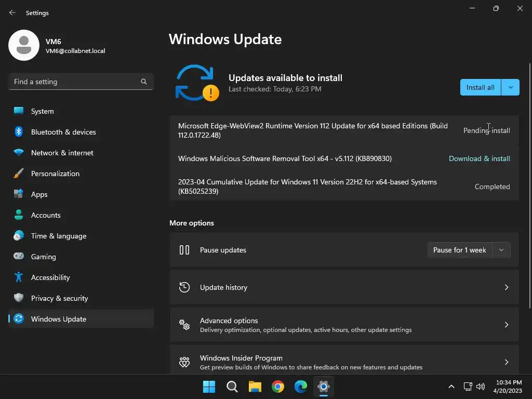The width and height of the screenshot is (532, 399).
Task: Expand the Pause for 1 week dropdown arrow
Action: pos(501,250)
